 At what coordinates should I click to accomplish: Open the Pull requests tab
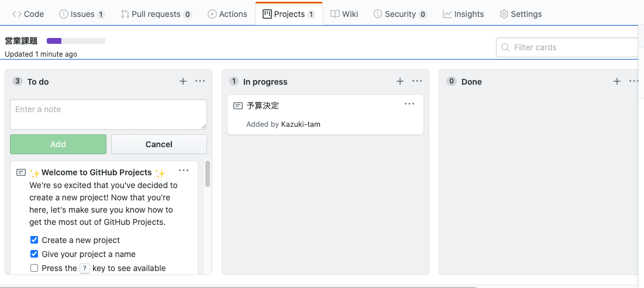tap(157, 14)
